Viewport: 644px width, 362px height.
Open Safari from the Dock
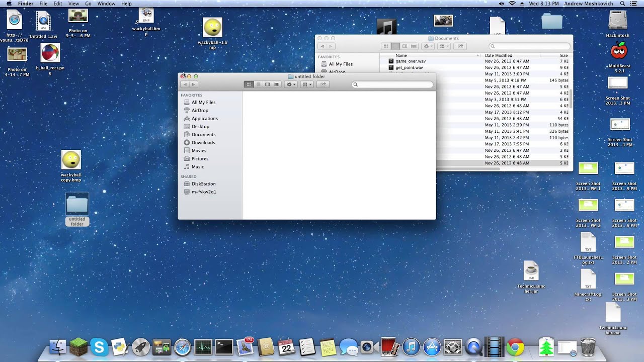182,347
